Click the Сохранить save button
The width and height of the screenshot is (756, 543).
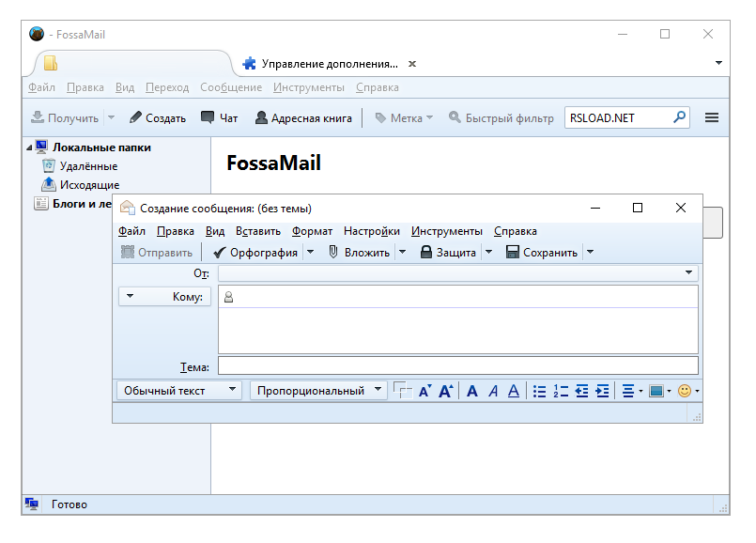pyautogui.click(x=542, y=252)
